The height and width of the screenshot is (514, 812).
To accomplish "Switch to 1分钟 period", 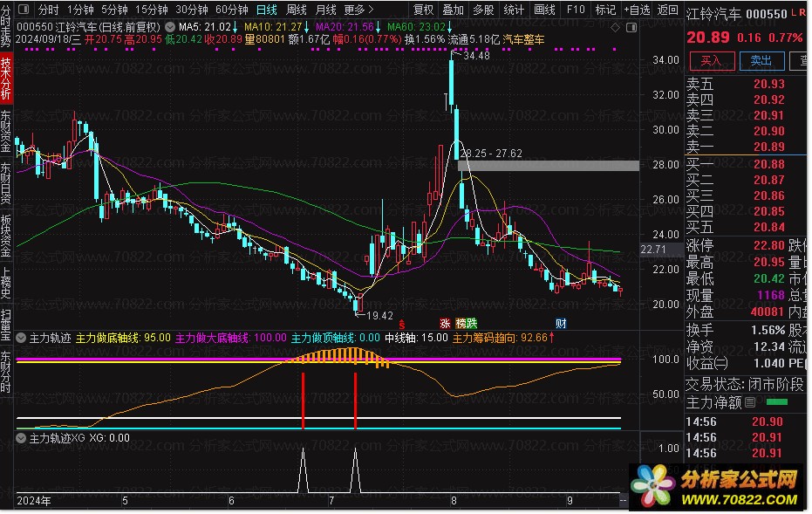I will [81, 10].
